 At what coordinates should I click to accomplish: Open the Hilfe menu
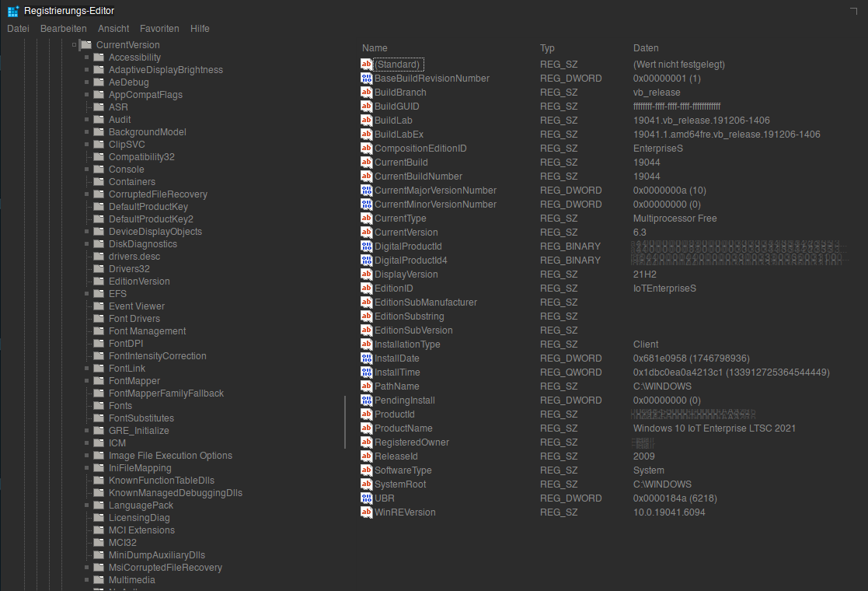tap(200, 28)
